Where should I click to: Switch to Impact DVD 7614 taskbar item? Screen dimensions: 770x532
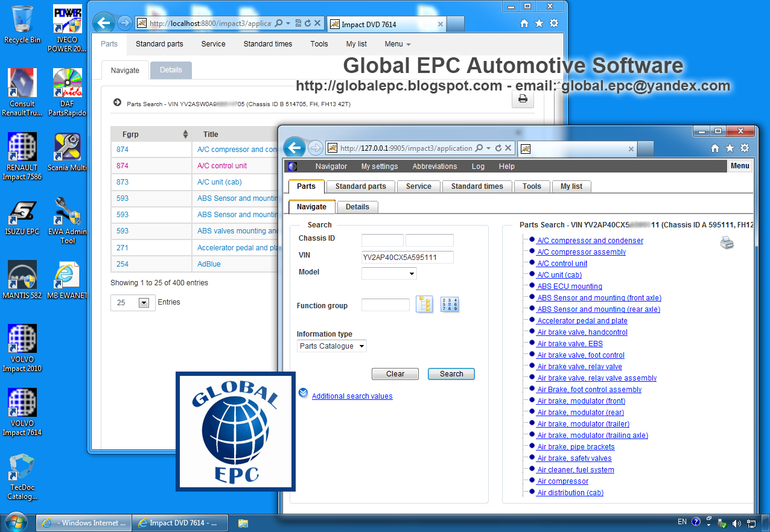pos(180,523)
